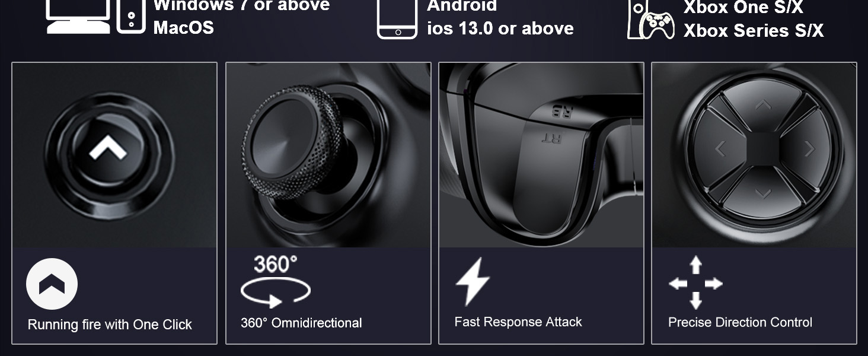
Task: Click the four-way directional arrows icon
Action: click(x=695, y=283)
